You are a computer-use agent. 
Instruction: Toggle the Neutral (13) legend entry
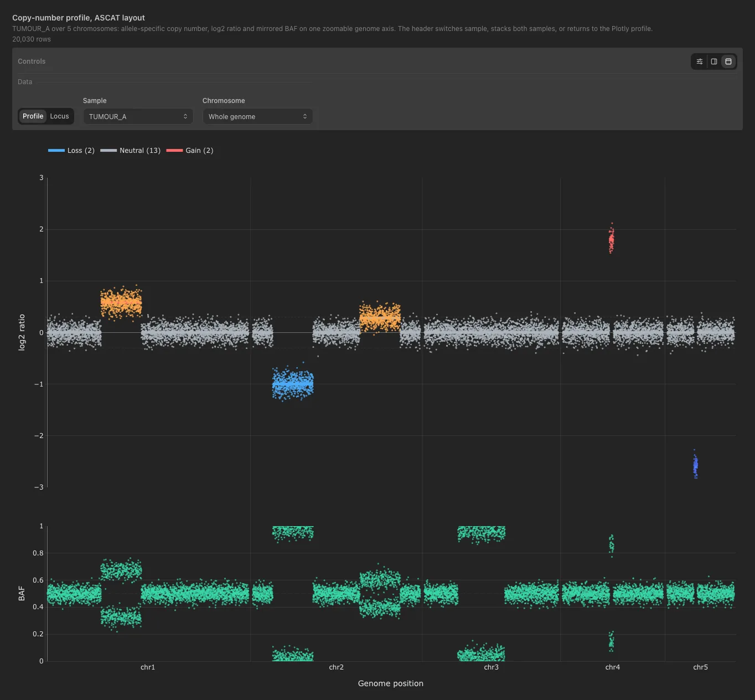point(131,151)
